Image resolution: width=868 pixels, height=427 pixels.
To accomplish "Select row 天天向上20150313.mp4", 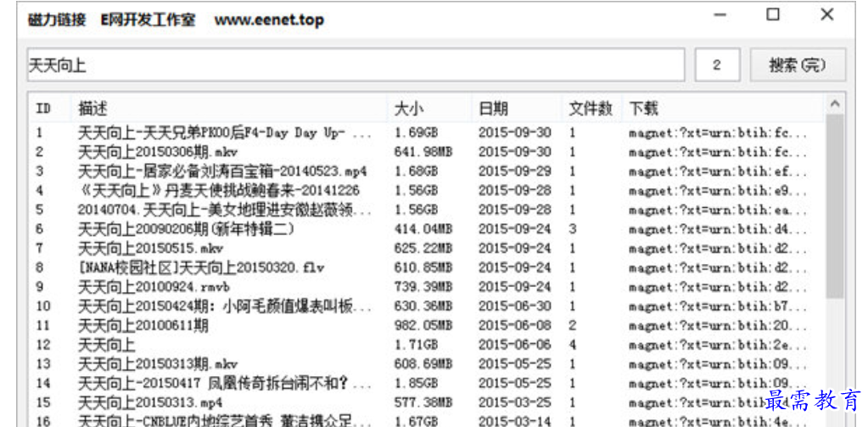I will coord(428,402).
